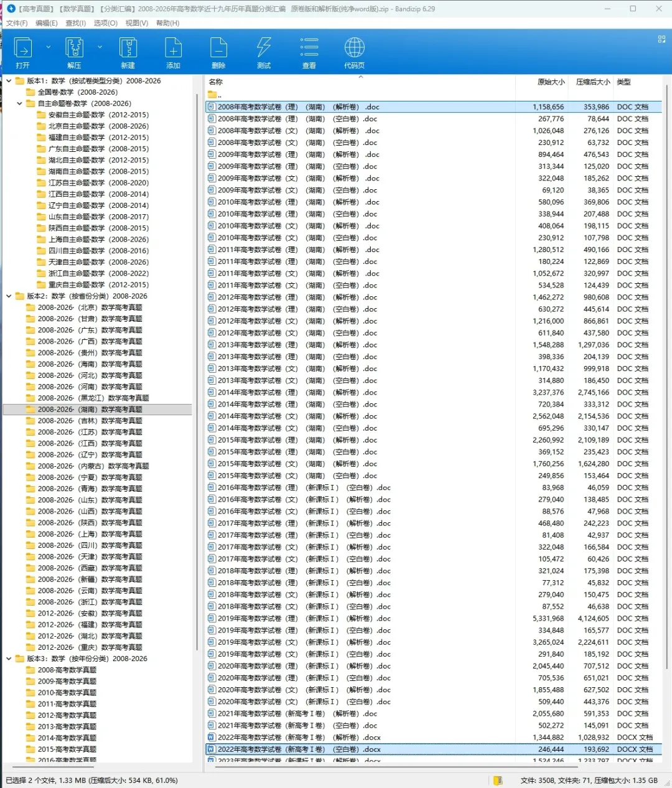Open the 帮助(H) menu

coord(167,23)
